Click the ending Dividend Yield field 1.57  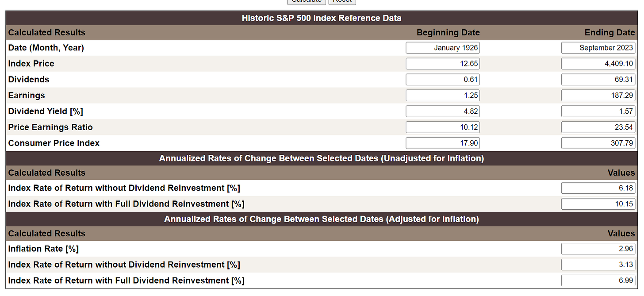coord(598,111)
